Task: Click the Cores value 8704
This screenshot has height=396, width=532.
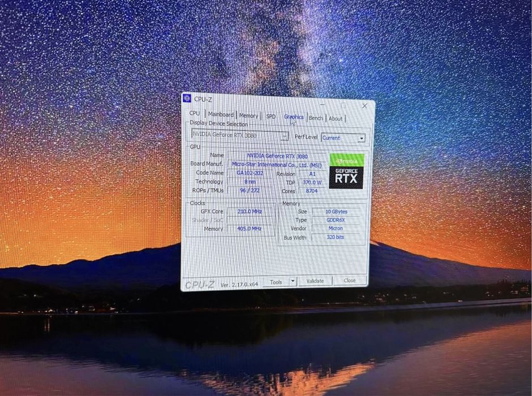Action: [312, 191]
